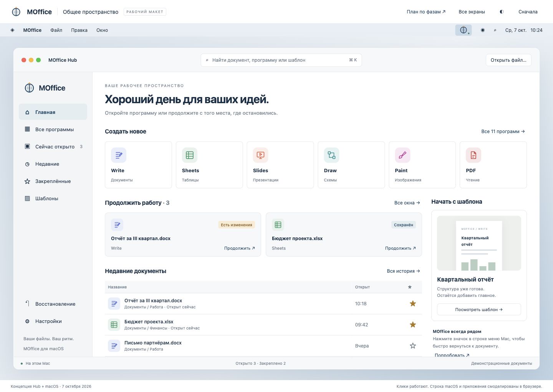The width and height of the screenshot is (553, 392).
Task: Unpin the star for Отчёт за III квартал.docx
Action: [x=413, y=304]
